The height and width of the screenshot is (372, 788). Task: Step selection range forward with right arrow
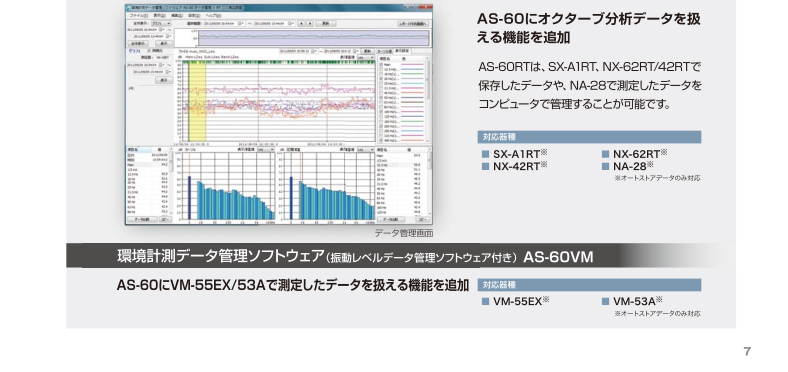tap(310, 24)
